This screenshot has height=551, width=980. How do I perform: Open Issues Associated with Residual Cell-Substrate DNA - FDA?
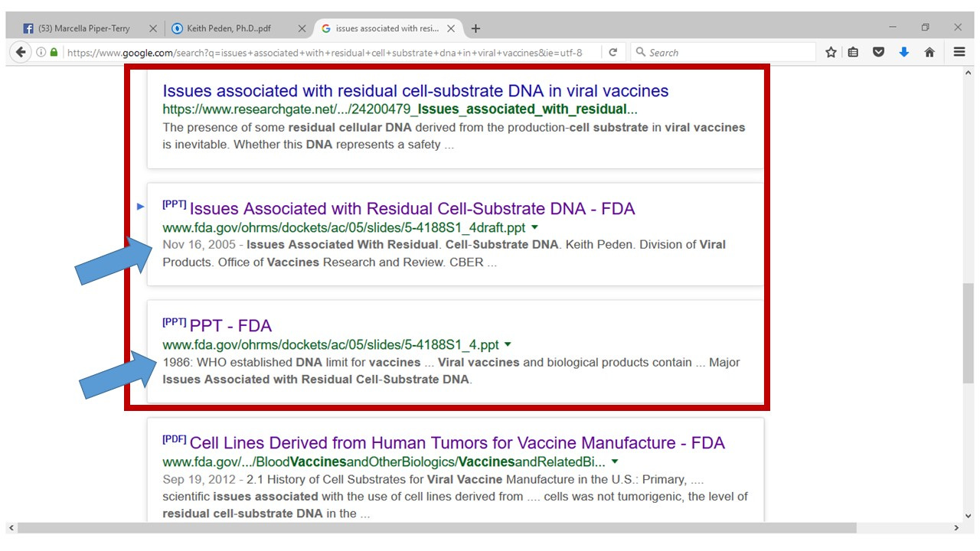412,209
